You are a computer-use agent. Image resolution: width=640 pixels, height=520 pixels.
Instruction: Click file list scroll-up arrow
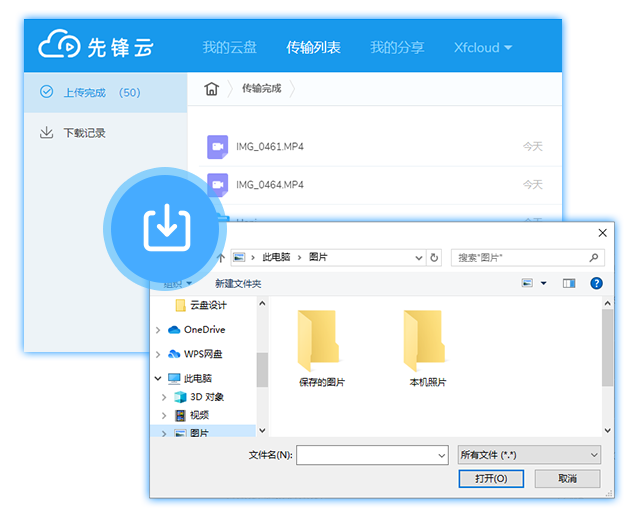pyautogui.click(x=608, y=303)
